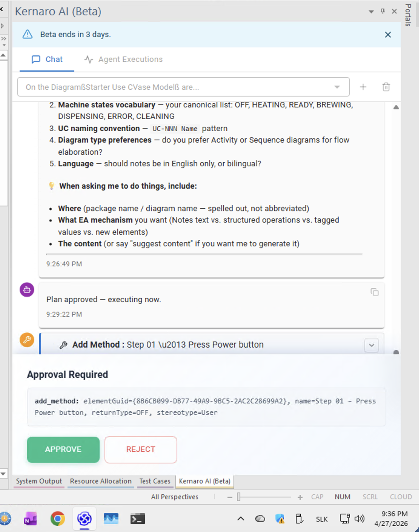
Task: Open the System Output tab
Action: (x=39, y=481)
